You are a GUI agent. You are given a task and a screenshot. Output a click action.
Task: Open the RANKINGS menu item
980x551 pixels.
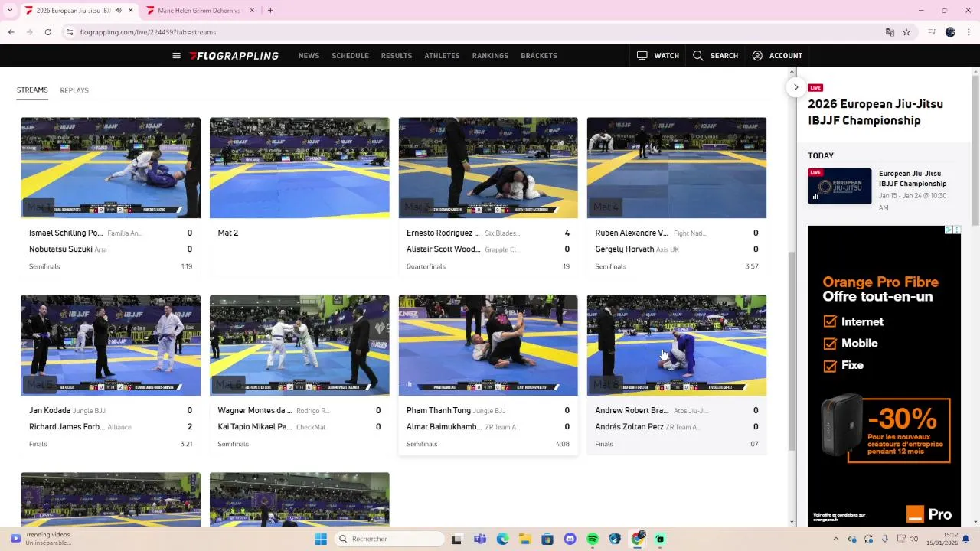(x=490, y=56)
